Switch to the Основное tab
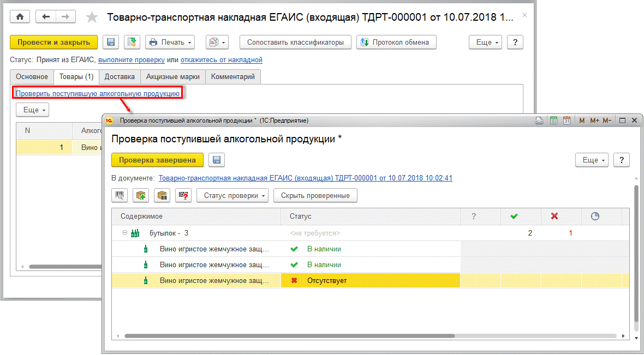Image resolution: width=644 pixels, height=355 pixels. [x=32, y=77]
